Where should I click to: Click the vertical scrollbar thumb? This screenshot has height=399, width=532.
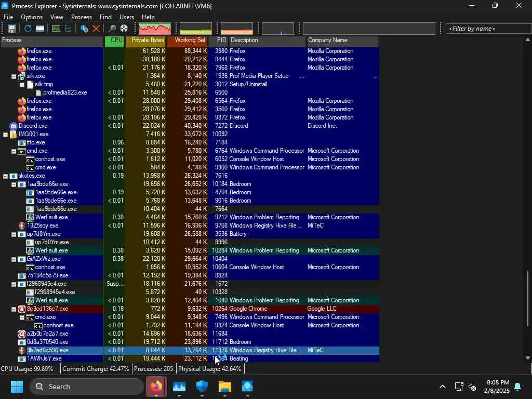click(x=528, y=299)
